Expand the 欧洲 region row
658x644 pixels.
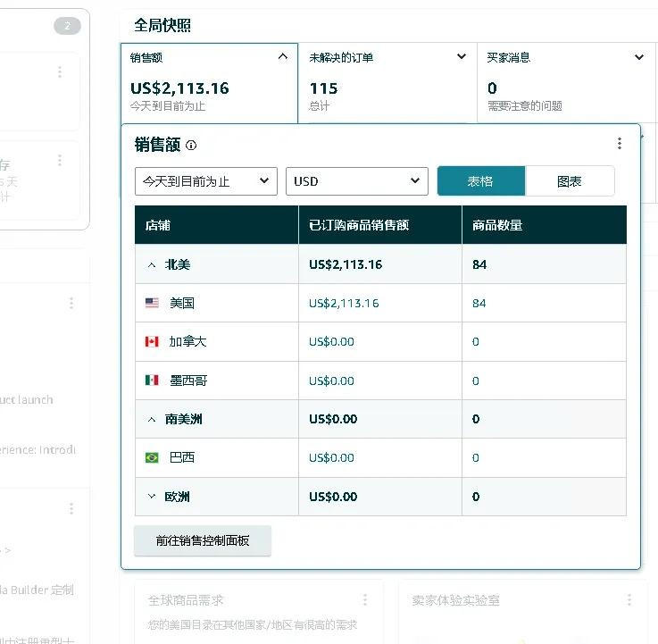point(152,497)
